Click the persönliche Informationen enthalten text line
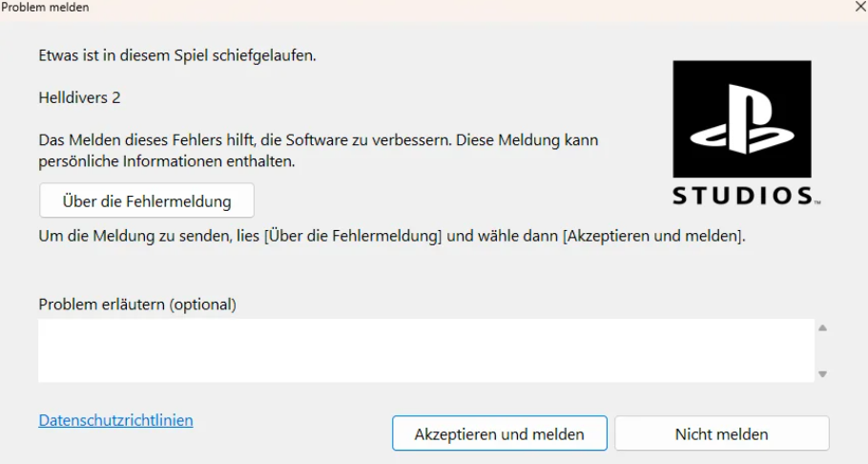 167,161
